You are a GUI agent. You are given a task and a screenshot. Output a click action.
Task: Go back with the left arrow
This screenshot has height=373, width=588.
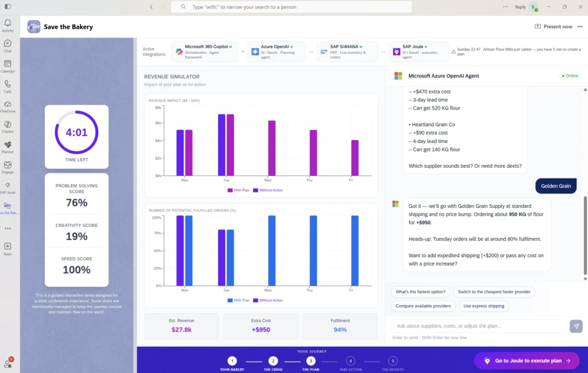[151, 7]
